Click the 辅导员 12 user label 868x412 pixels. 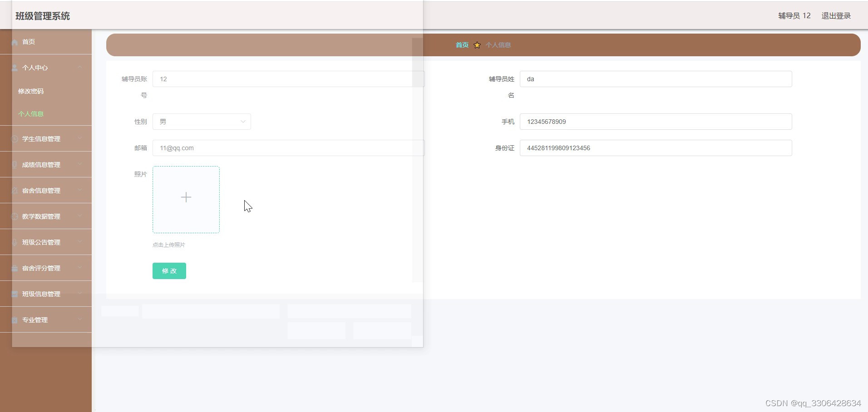click(794, 16)
